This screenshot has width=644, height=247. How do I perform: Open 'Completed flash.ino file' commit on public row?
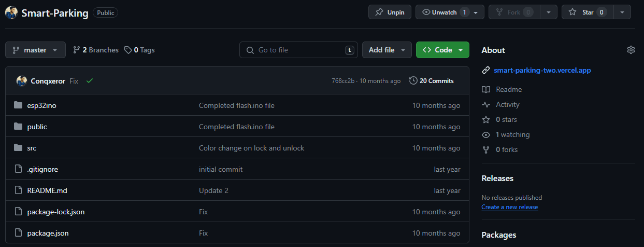pyautogui.click(x=237, y=127)
